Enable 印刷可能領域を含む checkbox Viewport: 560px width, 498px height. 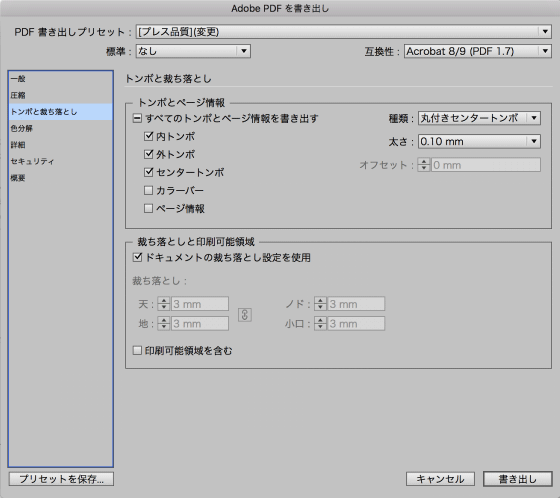(137, 350)
